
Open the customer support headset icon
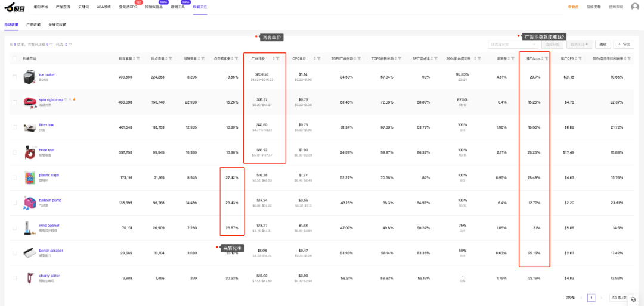pos(633,299)
